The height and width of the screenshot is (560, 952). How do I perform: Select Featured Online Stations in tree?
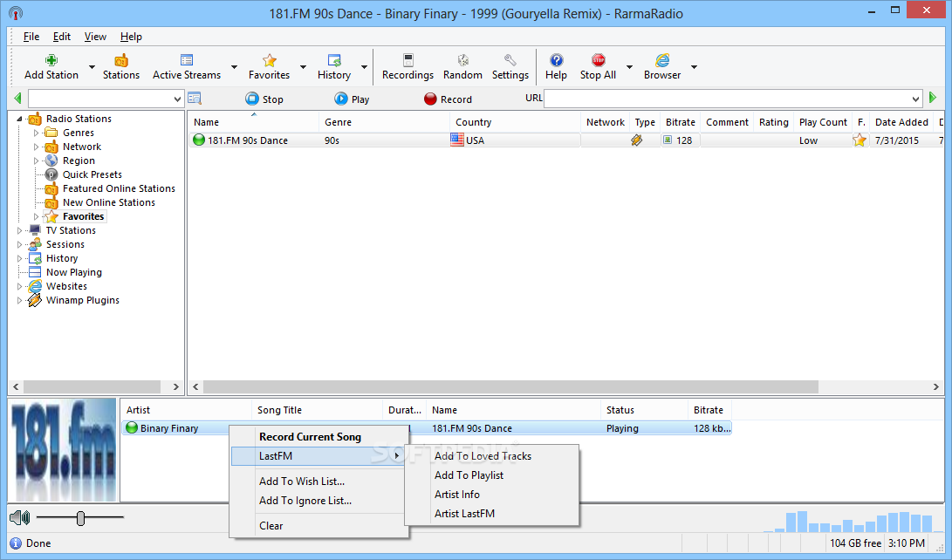[119, 188]
